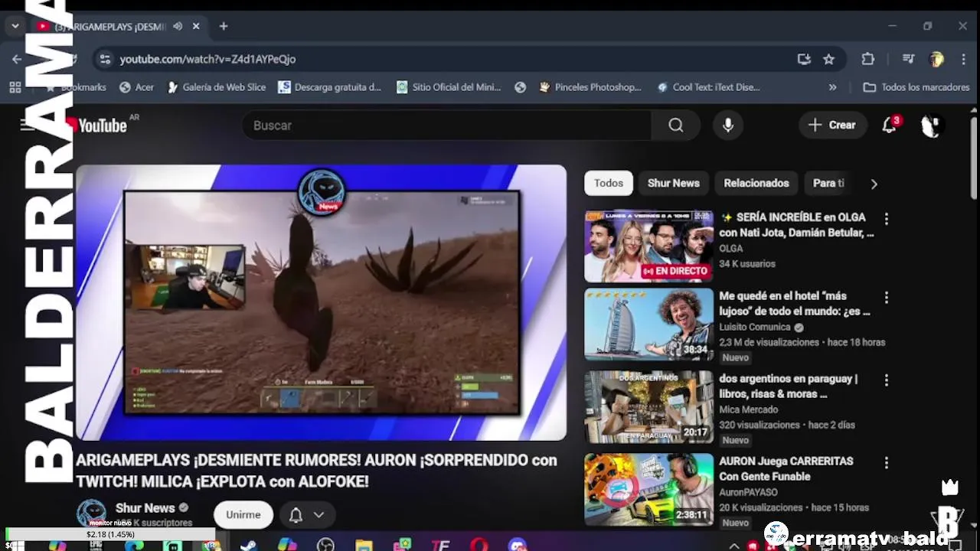Show more filter chips with arrow
980x551 pixels.
point(874,184)
